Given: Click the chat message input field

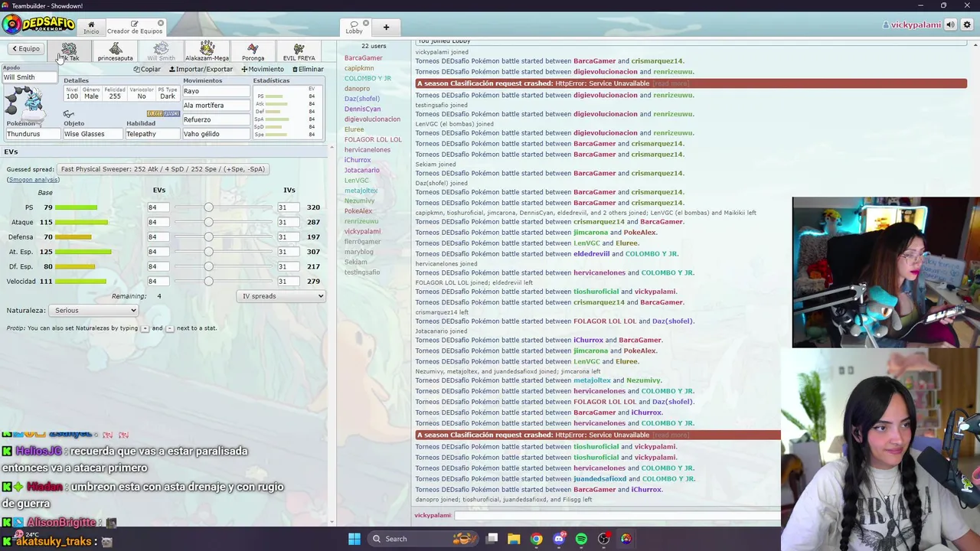Looking at the screenshot, I should pyautogui.click(x=617, y=516).
